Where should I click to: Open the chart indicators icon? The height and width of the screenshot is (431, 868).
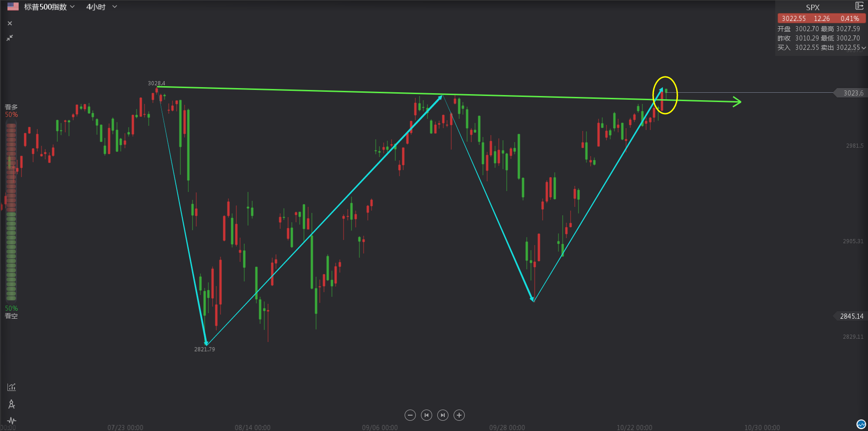pos(12,387)
